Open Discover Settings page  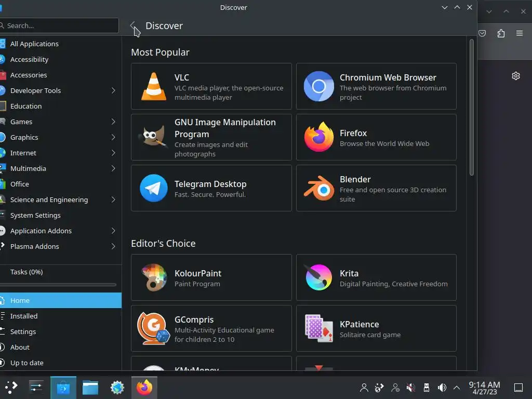pos(61,332)
